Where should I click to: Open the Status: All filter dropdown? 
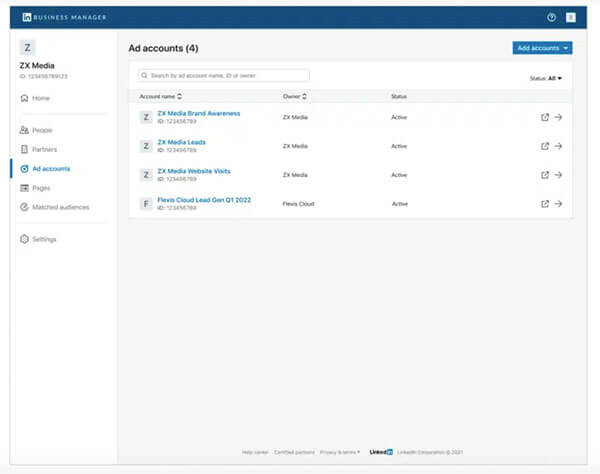[546, 78]
